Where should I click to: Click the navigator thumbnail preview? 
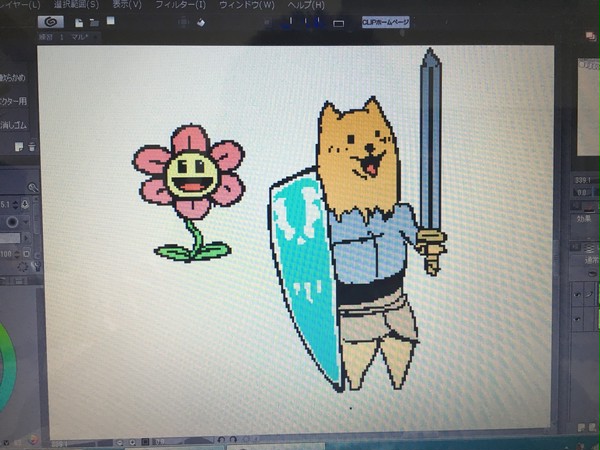[x=589, y=107]
